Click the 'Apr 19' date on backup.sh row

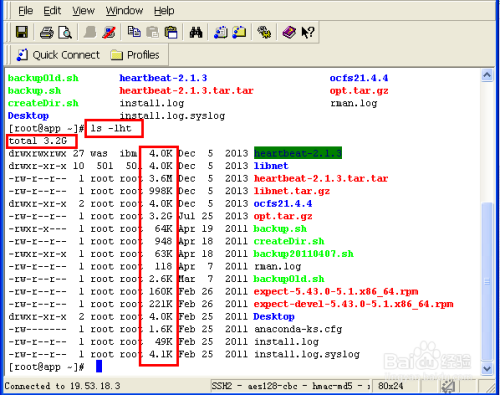click(x=196, y=229)
